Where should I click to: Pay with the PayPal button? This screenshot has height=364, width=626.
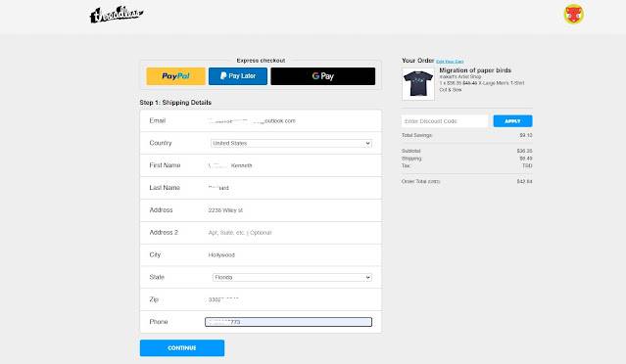pyautogui.click(x=175, y=76)
